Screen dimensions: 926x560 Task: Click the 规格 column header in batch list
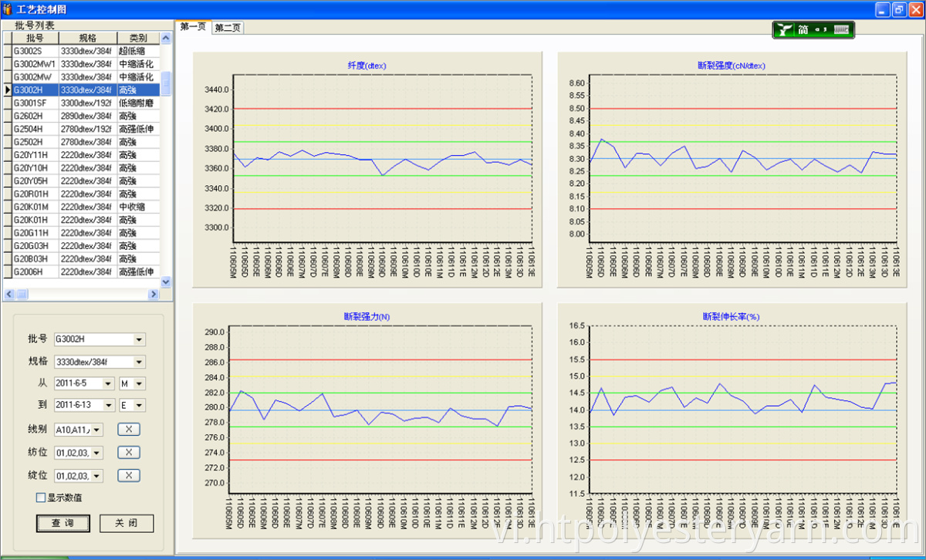(x=87, y=38)
